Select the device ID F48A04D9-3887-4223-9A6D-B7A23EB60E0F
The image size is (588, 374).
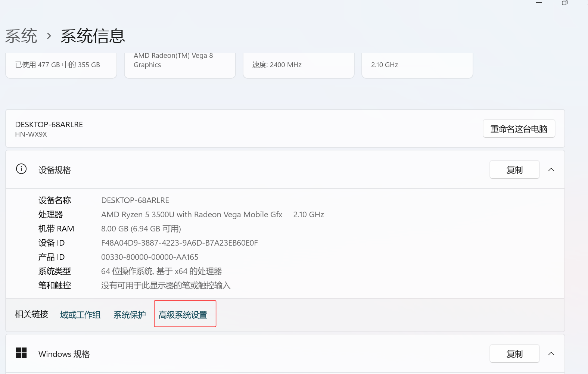pos(180,243)
